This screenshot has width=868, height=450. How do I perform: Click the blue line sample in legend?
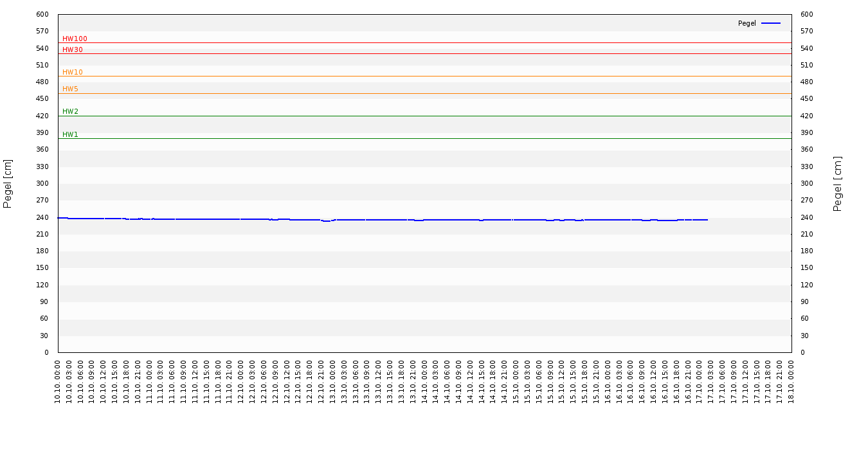click(770, 23)
